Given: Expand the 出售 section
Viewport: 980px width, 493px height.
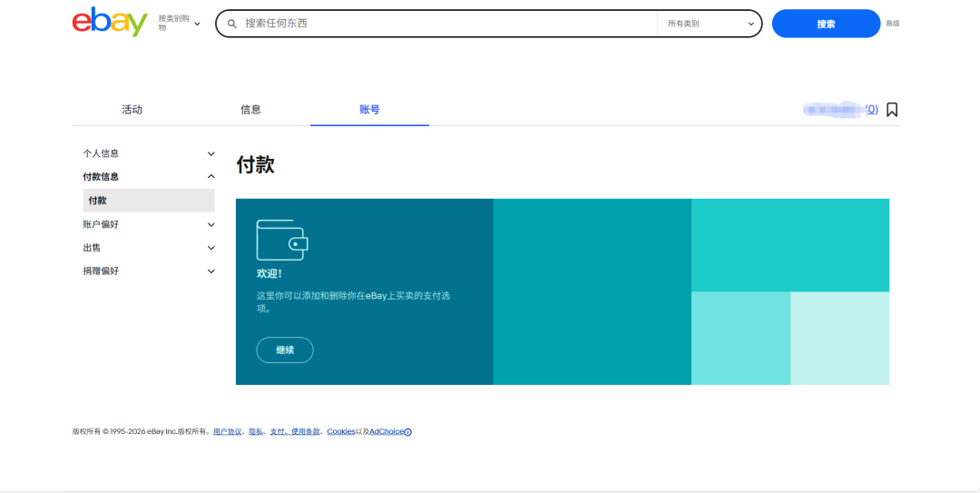Looking at the screenshot, I should [x=149, y=248].
